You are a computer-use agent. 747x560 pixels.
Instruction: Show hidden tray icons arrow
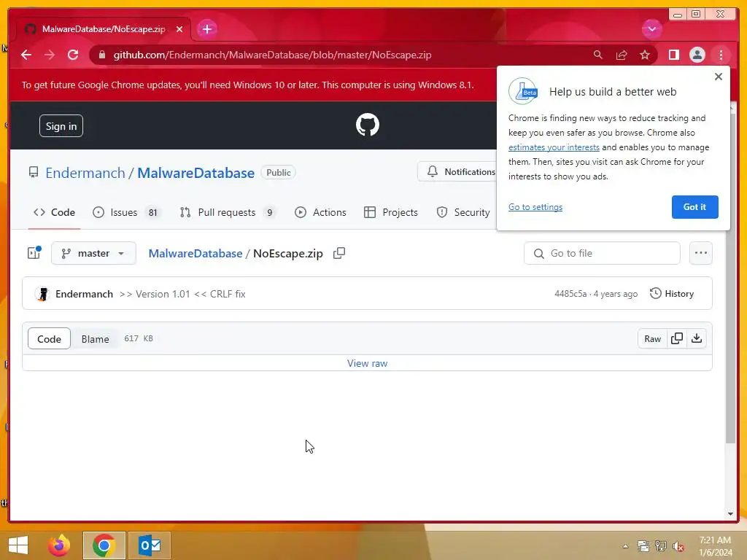(x=625, y=546)
